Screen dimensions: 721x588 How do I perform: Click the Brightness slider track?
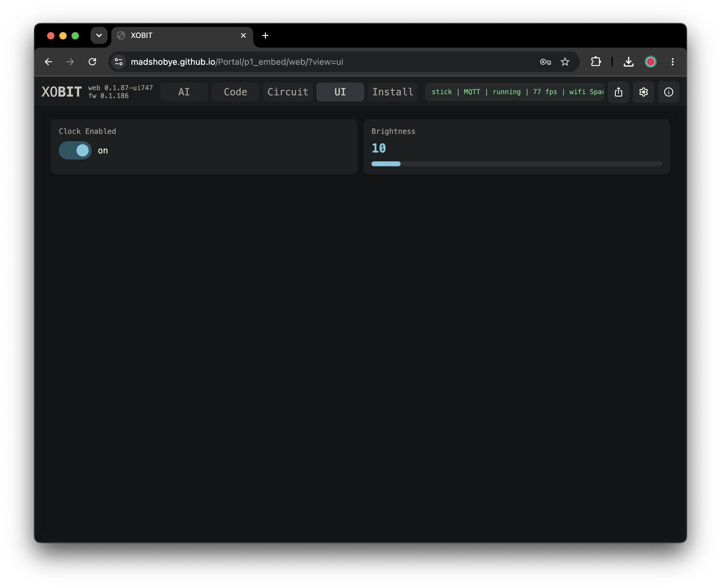(x=517, y=164)
